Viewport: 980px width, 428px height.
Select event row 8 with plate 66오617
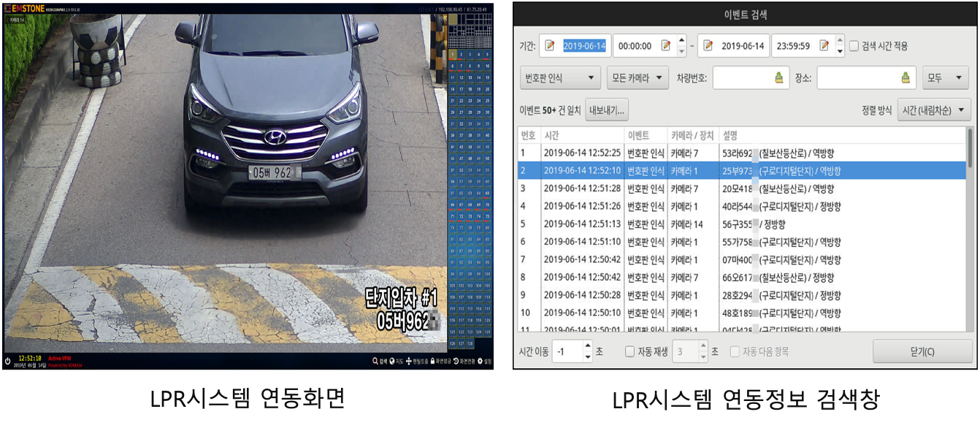pos(742,278)
